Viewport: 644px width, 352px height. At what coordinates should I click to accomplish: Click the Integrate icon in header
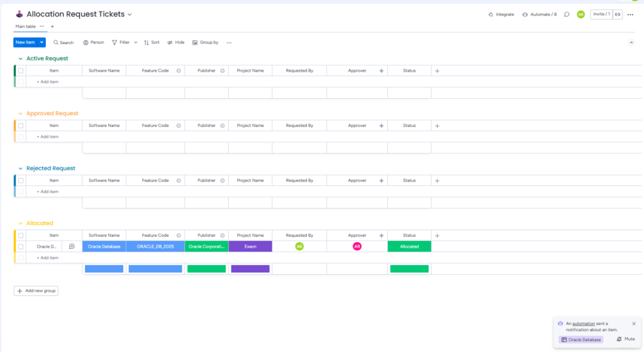coord(491,14)
